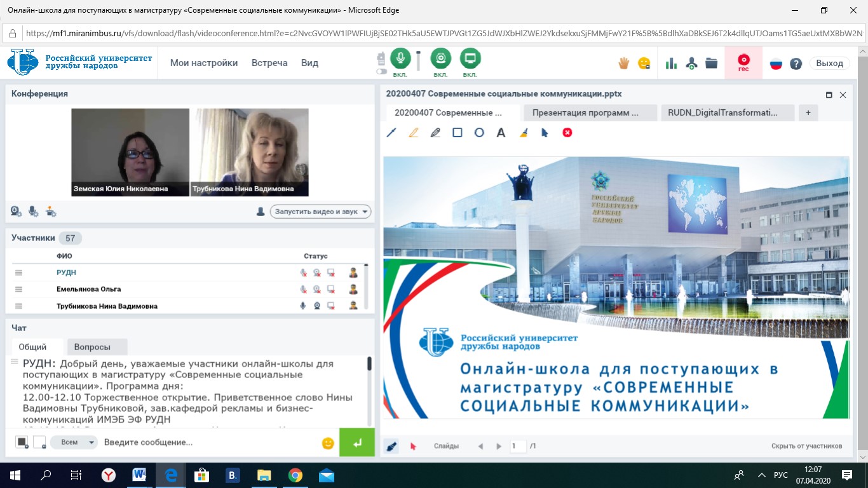Start recording with the rec button
Viewport: 868px width, 488px height.
pos(743,62)
